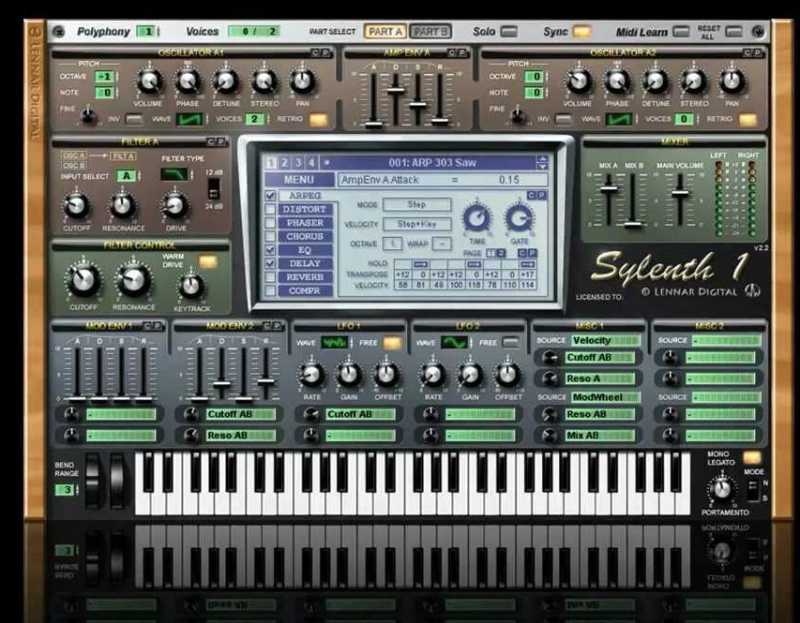Screen dimensions: 800x623
Task: Click Filter A filter type icon
Action: pos(174,175)
